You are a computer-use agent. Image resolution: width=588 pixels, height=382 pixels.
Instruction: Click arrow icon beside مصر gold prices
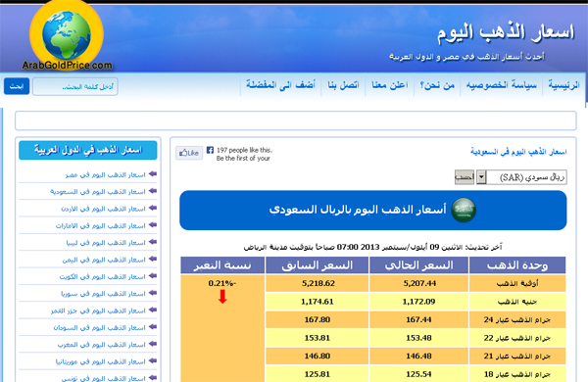click(153, 174)
